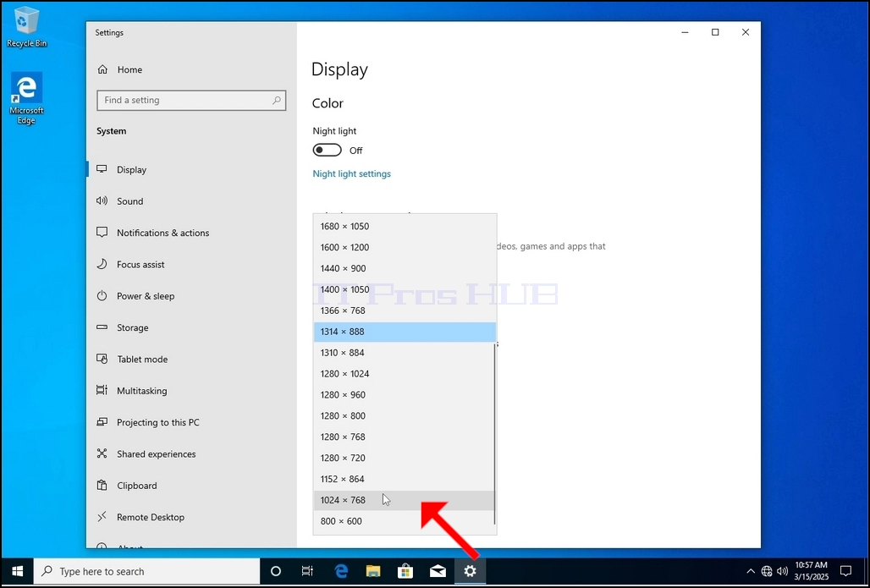Click the resolution list scrollbar
The width and height of the screenshot is (870, 588).
[x=494, y=434]
